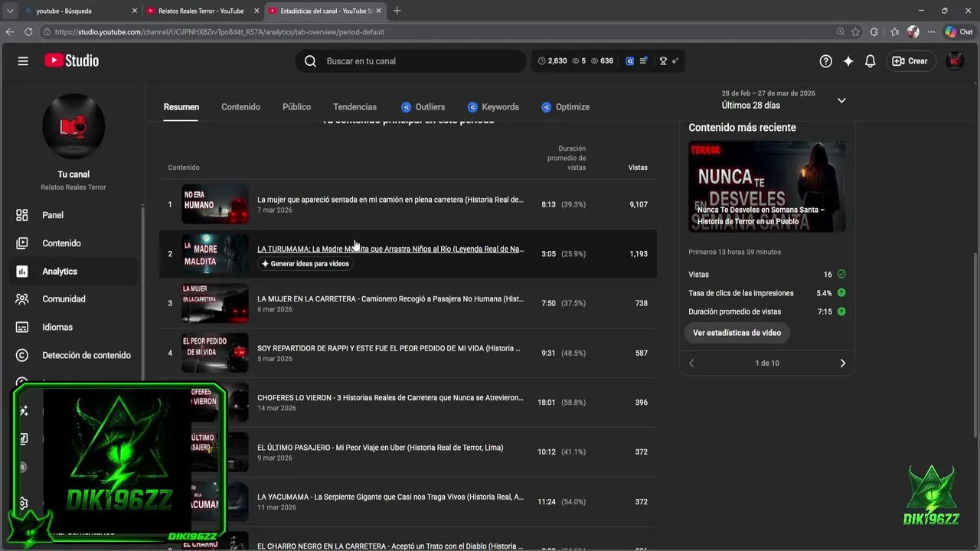Viewport: 980px width, 551px height.
Task: Switch to the Contenido analytics tab
Action: pos(240,107)
